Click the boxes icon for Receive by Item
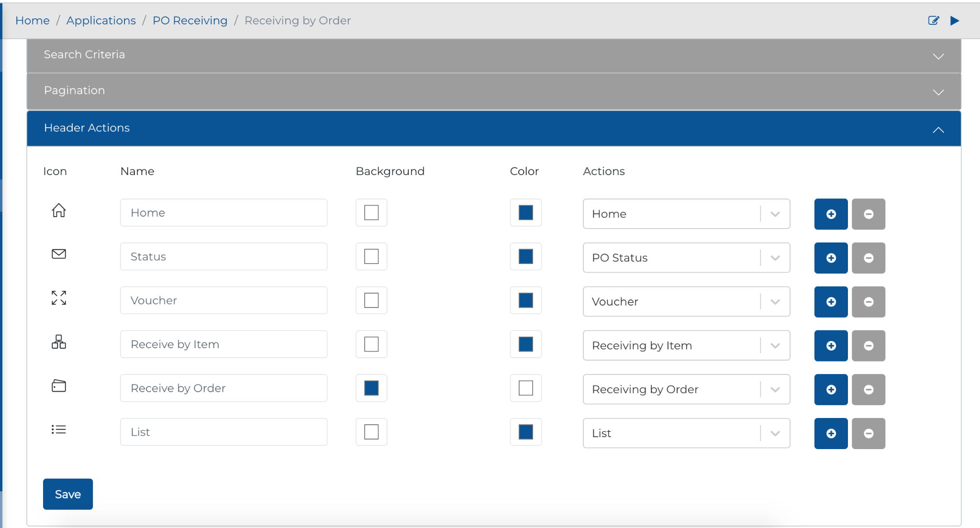The image size is (980, 528). coord(59,342)
